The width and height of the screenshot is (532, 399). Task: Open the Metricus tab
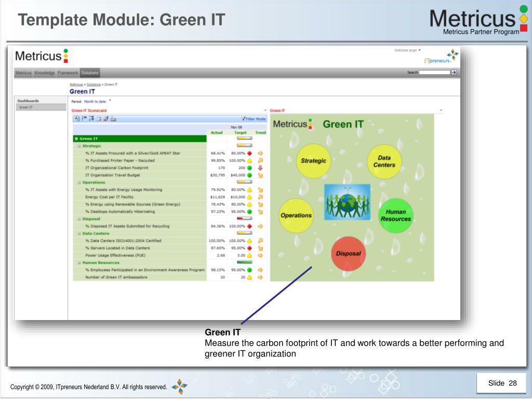(23, 73)
